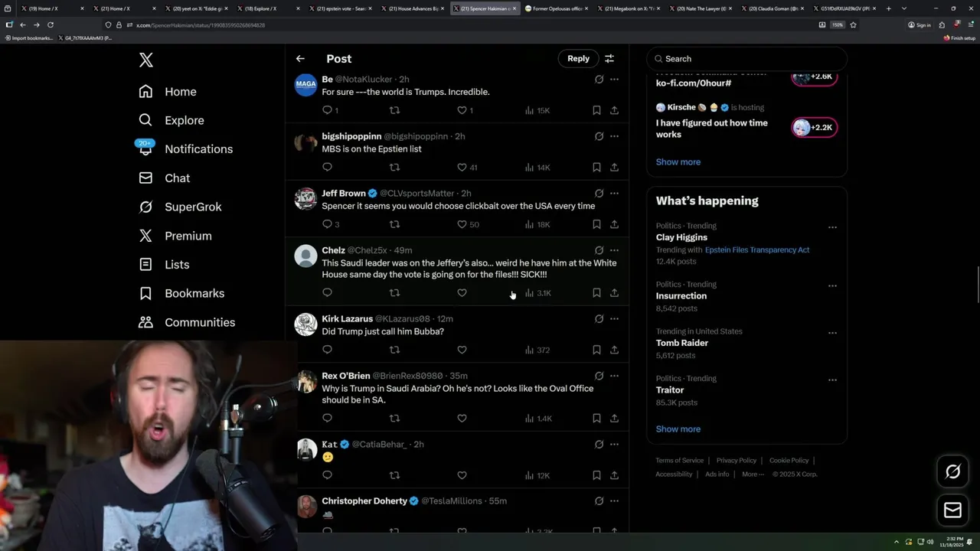980x551 pixels.
Task: Reply to Jeff Brown's comment
Action: (327, 224)
